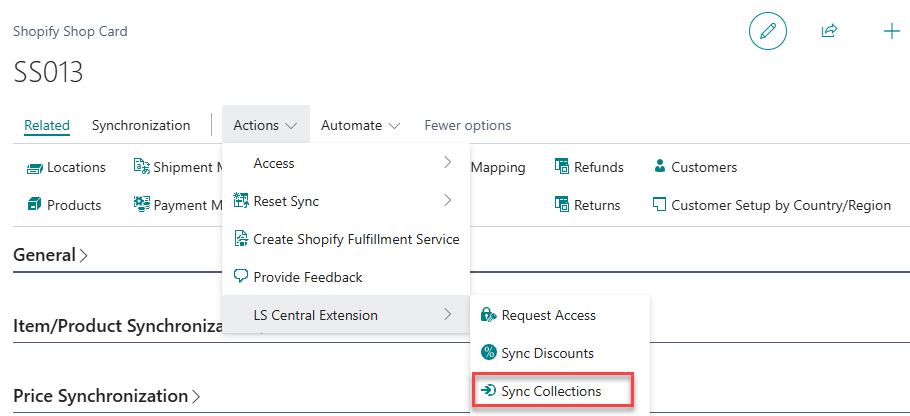Open the Products link
910x416 pixels.
point(74,205)
